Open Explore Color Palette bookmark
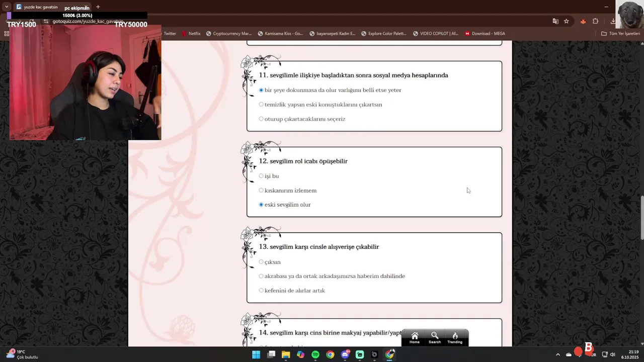 [x=383, y=34]
